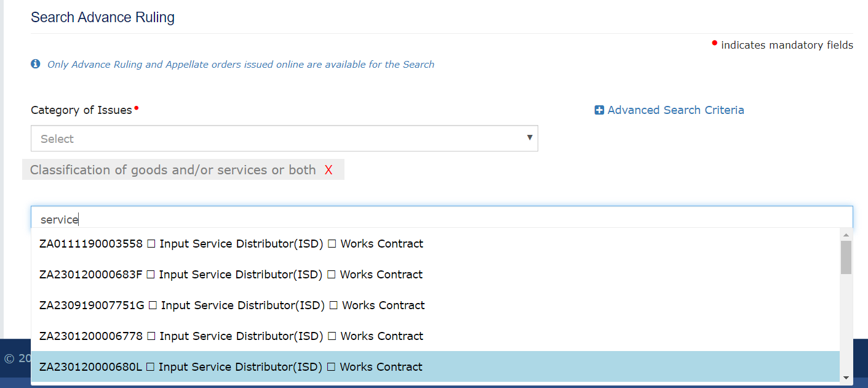Click the info icon beside the search note
Viewport: 868px width, 388px height.
tap(36, 64)
